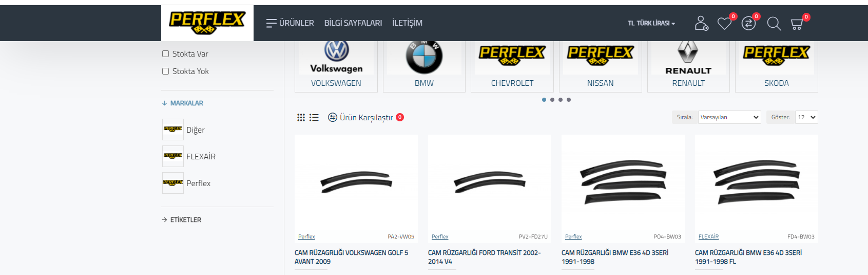Image resolution: width=868 pixels, height=275 pixels.
Task: Open the ÜRÜNLER menu
Action: [290, 23]
